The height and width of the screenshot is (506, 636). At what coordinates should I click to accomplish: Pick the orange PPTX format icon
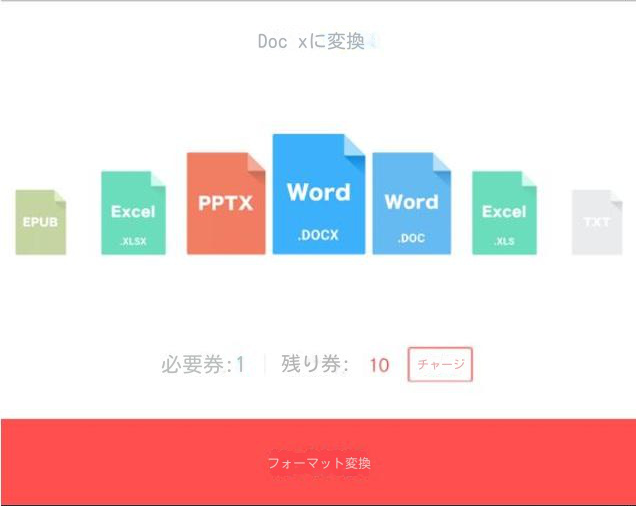click(226, 204)
